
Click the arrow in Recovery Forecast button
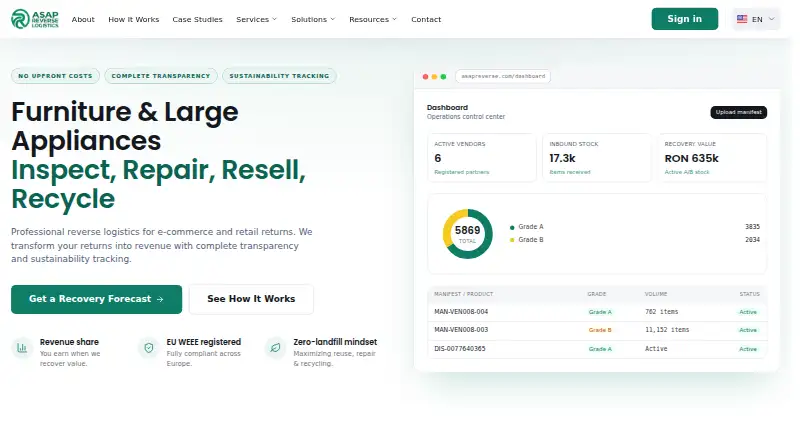[160, 299]
